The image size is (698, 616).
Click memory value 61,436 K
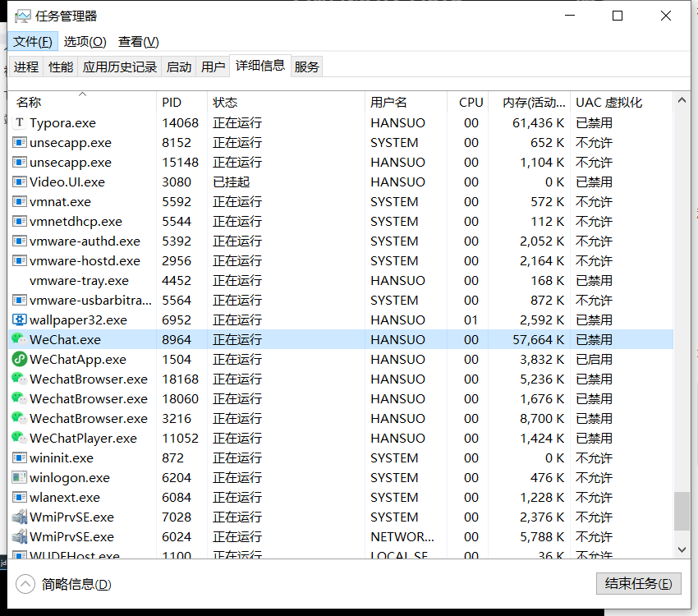pos(538,123)
